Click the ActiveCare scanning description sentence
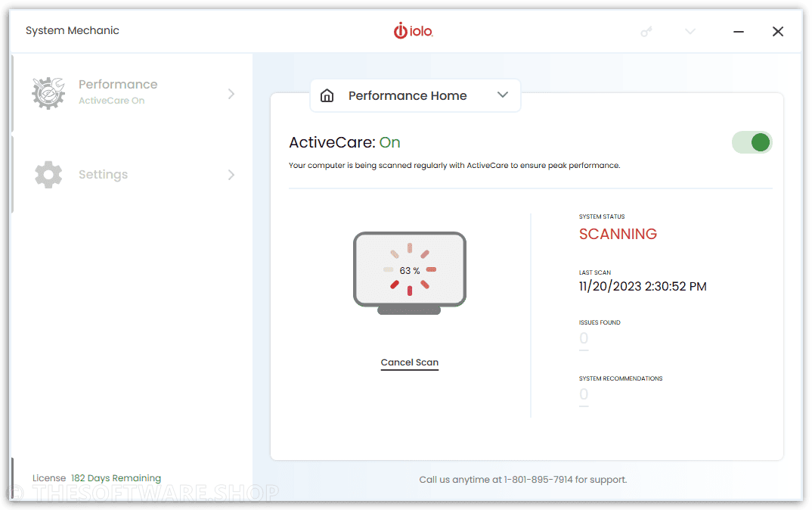Image resolution: width=812 pixels, height=510 pixels. coord(454,166)
